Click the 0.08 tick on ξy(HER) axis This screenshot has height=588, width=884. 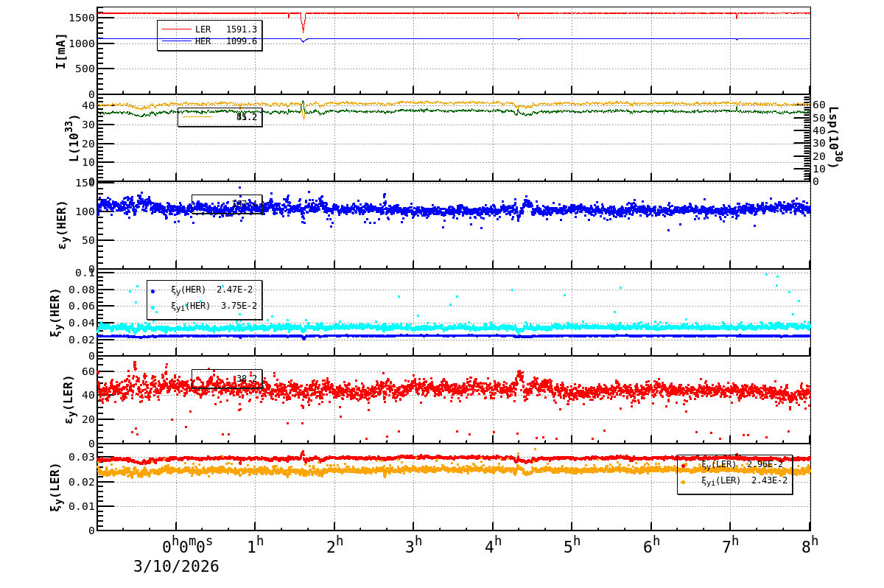click(80, 290)
